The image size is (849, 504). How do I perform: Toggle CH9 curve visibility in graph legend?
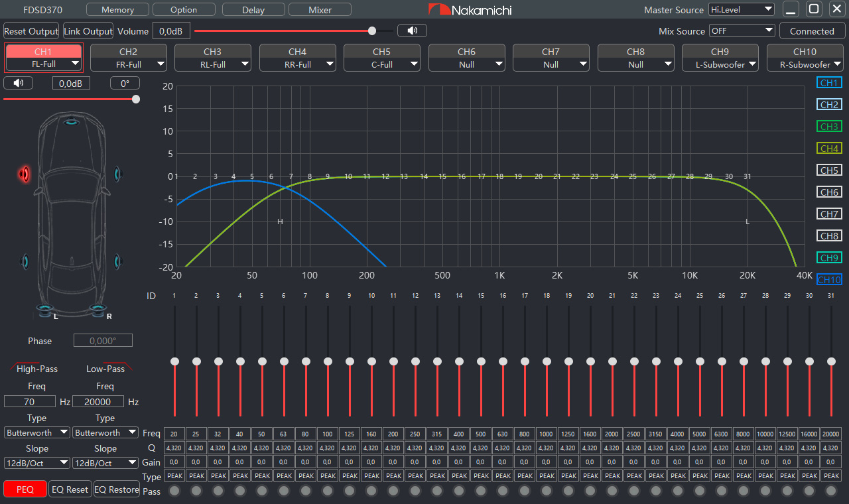[x=829, y=258]
